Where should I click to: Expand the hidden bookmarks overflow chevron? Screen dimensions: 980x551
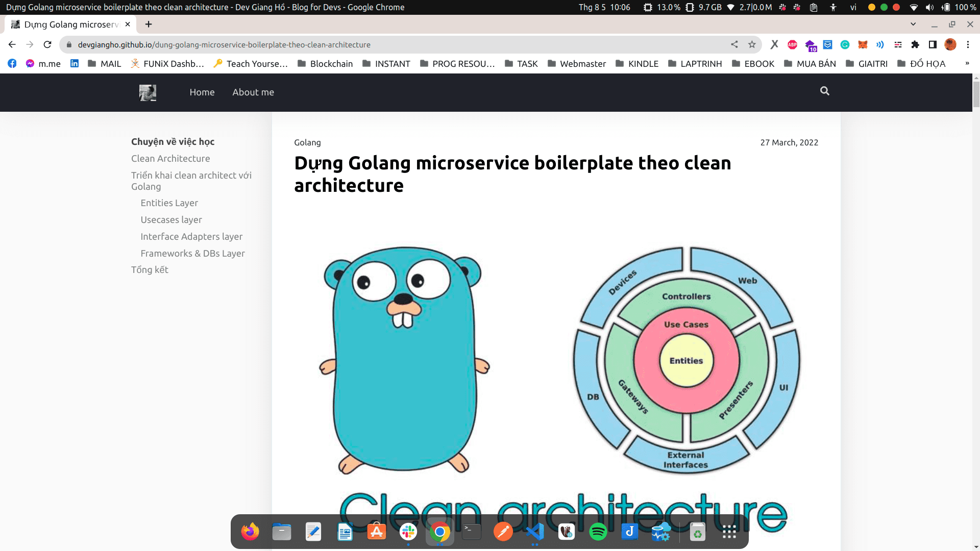pos(967,64)
